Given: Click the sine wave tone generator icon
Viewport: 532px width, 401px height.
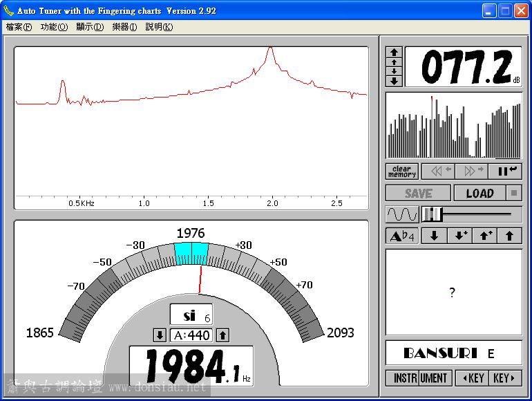Looking at the screenshot, I should click(401, 214).
